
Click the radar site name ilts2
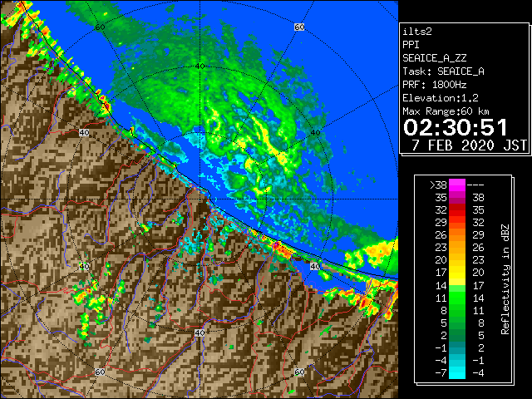click(x=417, y=32)
